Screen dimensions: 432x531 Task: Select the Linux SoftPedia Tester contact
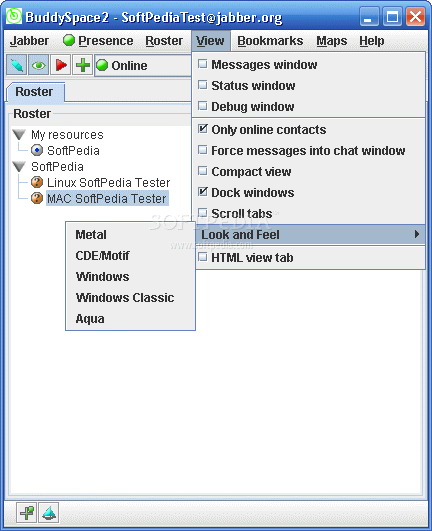click(x=108, y=183)
